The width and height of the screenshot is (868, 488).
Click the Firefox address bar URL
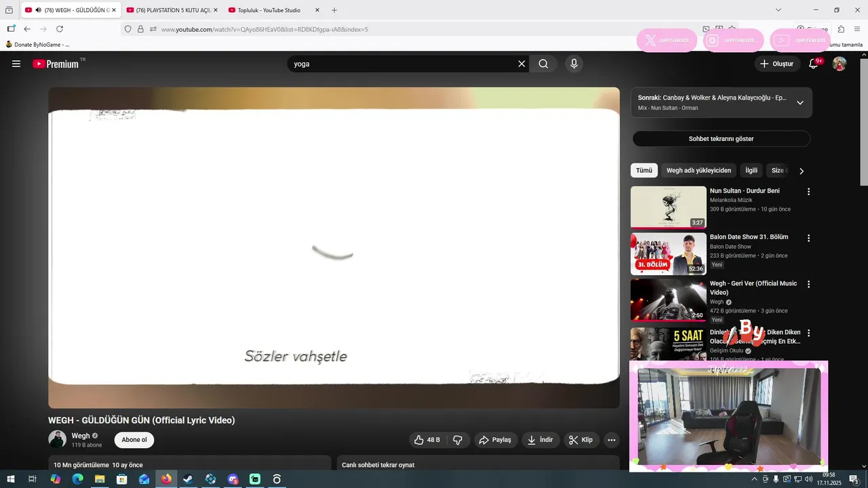point(264,29)
